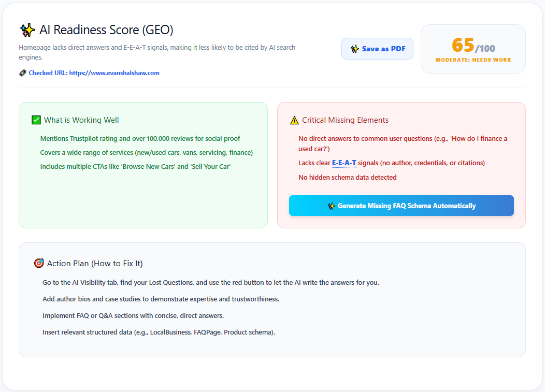The height and width of the screenshot is (392, 545).
Task: Click the AI Visibility tab action step
Action: point(211,283)
